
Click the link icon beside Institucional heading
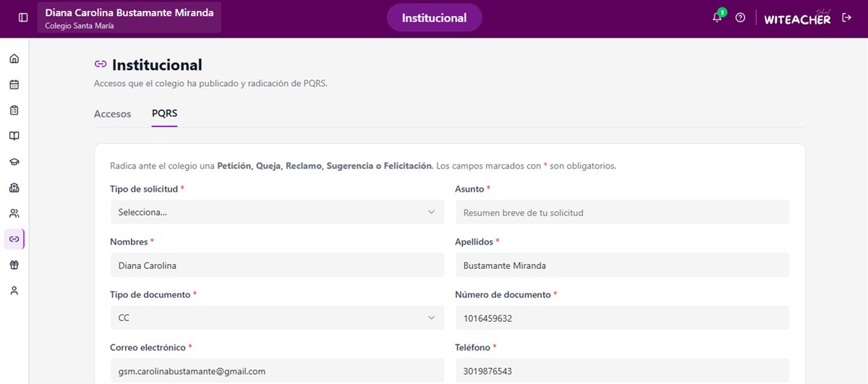coord(101,64)
